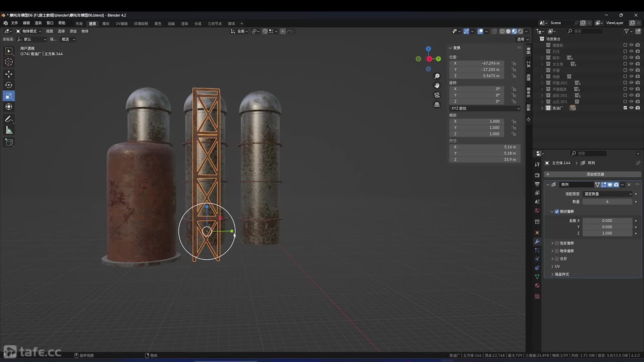Image resolution: width=644 pixels, height=362 pixels.
Task: Click the 系数 Z field showing 1.000
Action: (607, 233)
